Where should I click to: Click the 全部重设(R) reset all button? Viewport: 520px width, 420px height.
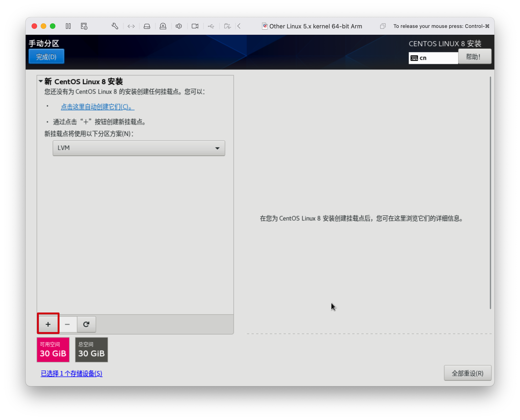(467, 373)
